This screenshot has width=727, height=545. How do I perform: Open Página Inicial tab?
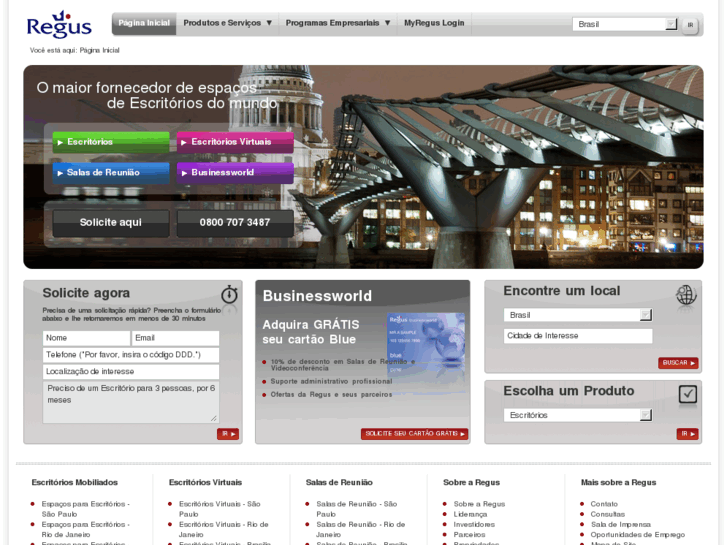point(144,23)
